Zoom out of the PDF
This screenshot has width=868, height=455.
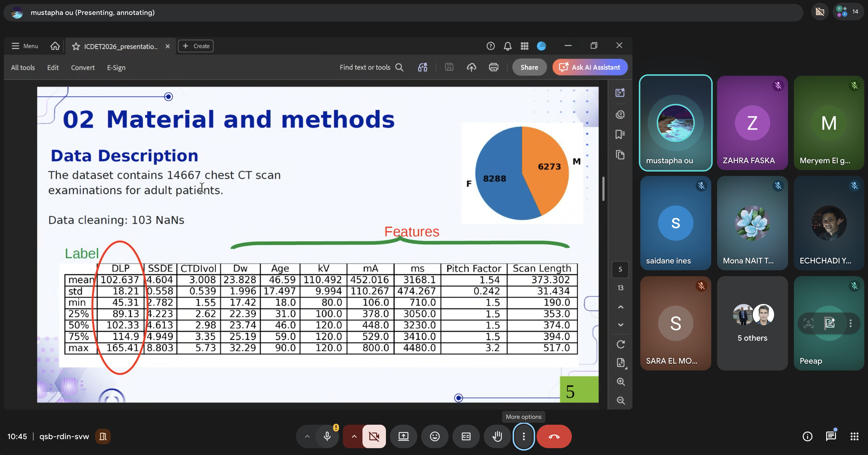click(620, 401)
